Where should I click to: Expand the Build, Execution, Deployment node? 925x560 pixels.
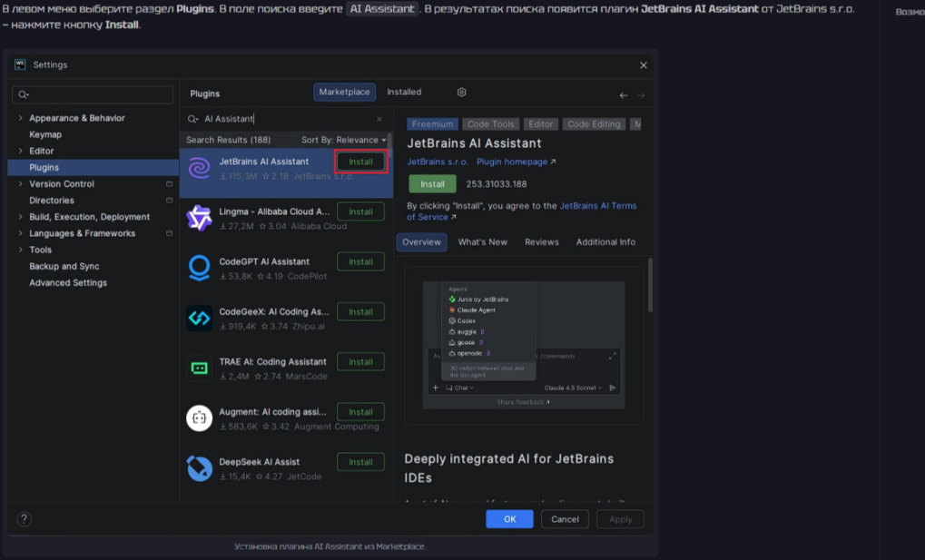[21, 217]
